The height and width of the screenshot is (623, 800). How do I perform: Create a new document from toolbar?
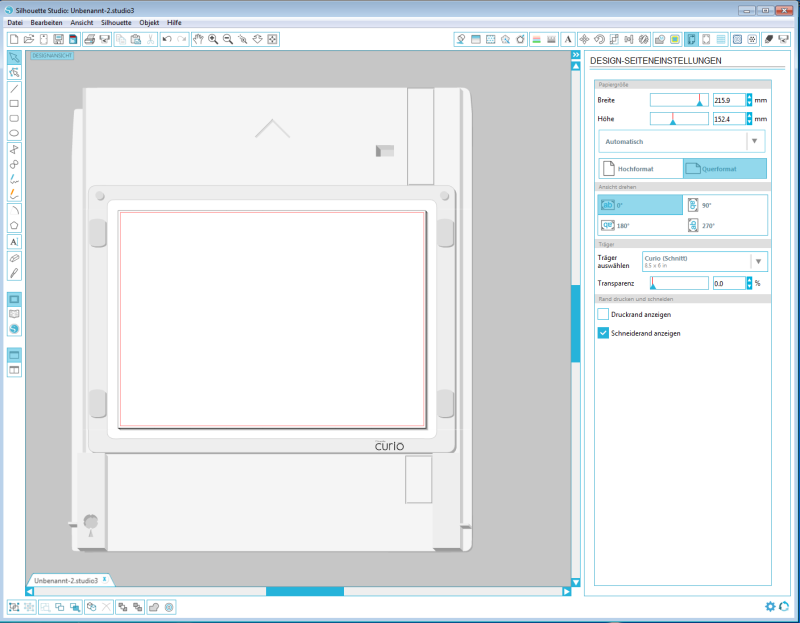pos(14,39)
